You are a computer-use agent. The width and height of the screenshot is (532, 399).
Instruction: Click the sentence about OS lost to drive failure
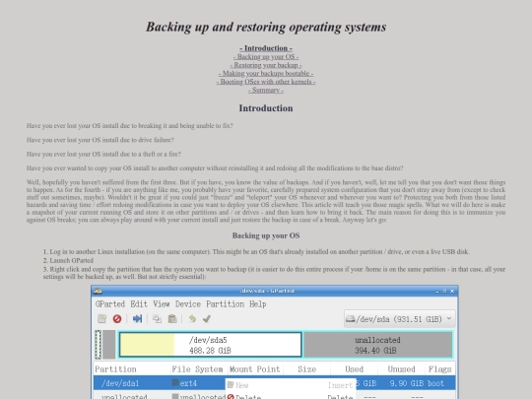pyautogui.click(x=100, y=140)
